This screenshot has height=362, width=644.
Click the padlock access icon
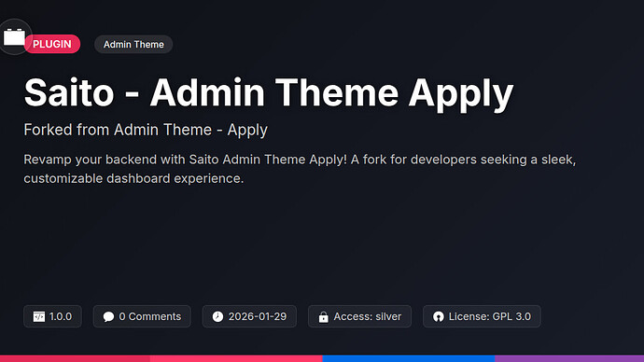[324, 316]
